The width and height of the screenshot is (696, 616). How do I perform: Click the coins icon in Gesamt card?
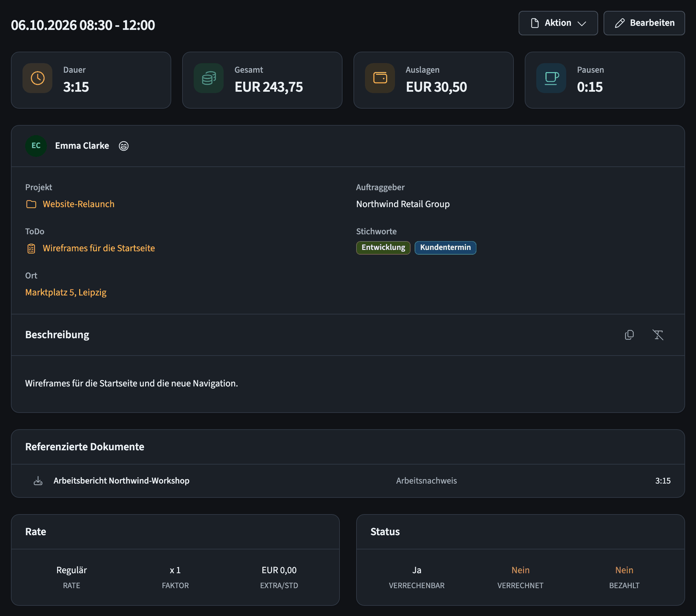click(209, 78)
